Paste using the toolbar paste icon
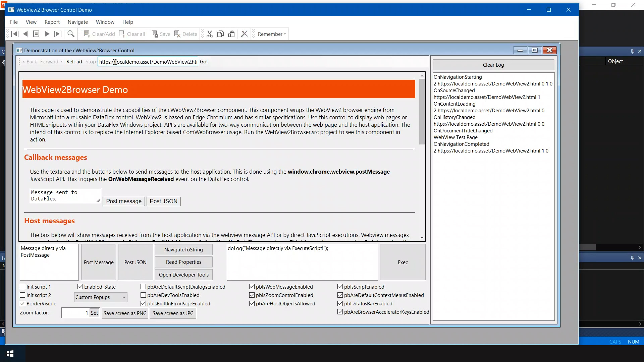The image size is (644, 362). pos(231,34)
